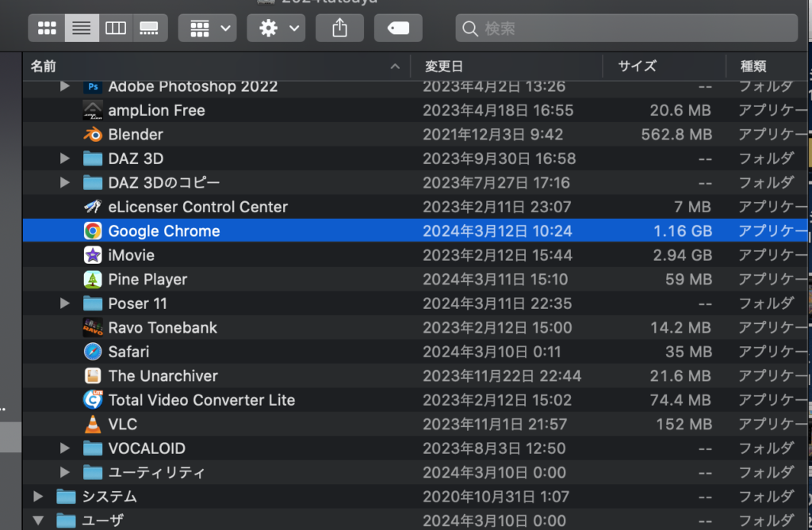812x530 pixels.
Task: Select the Google Chrome icon
Action: click(x=93, y=231)
